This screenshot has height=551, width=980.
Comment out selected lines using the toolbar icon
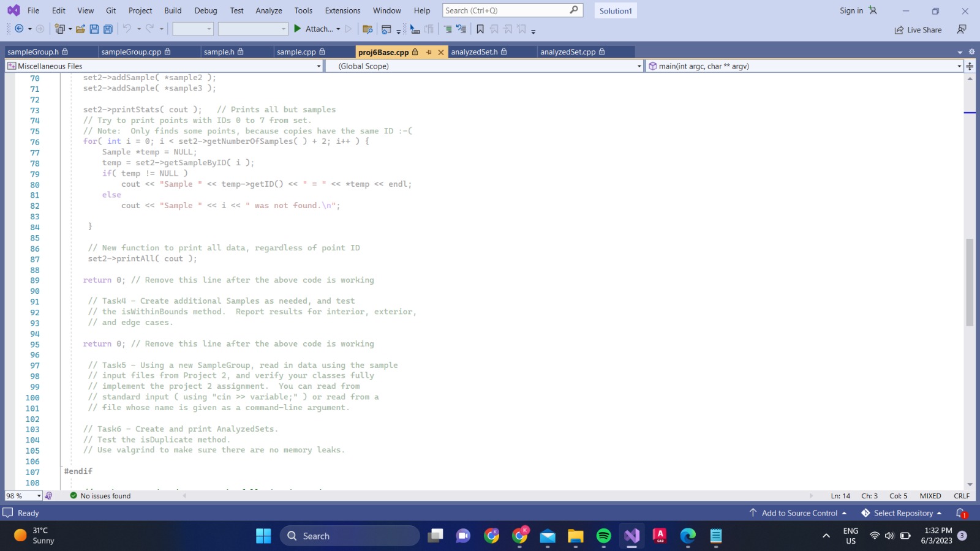pyautogui.click(x=448, y=29)
